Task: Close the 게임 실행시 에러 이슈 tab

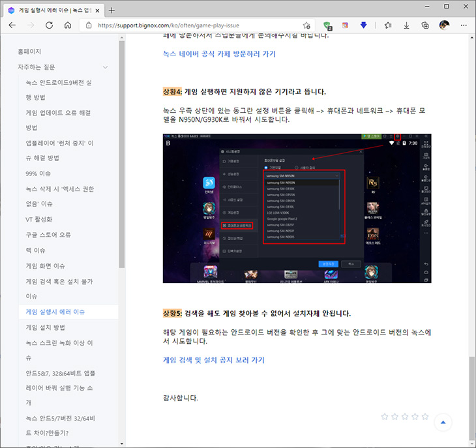Action: pyautogui.click(x=97, y=10)
